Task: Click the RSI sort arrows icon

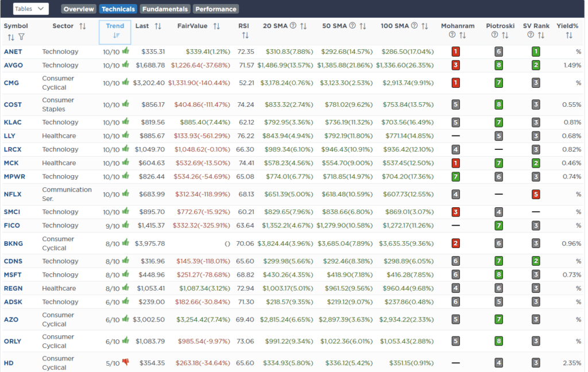Action: [x=245, y=34]
